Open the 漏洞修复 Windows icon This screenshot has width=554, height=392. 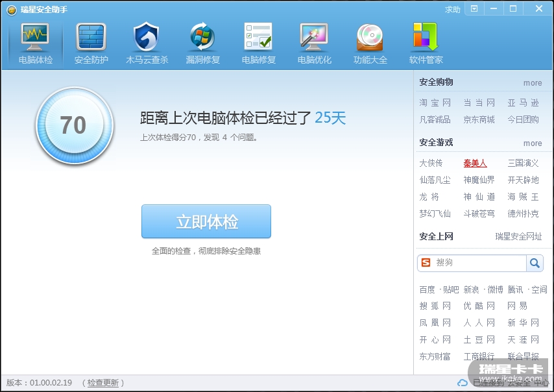pyautogui.click(x=202, y=36)
